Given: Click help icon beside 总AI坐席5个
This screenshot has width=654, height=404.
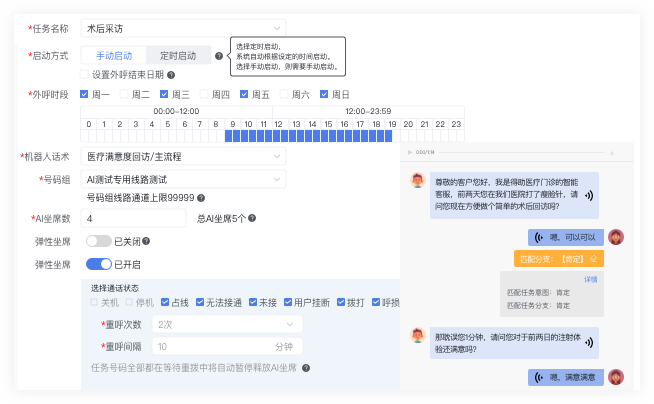Looking at the screenshot, I should 252,218.
